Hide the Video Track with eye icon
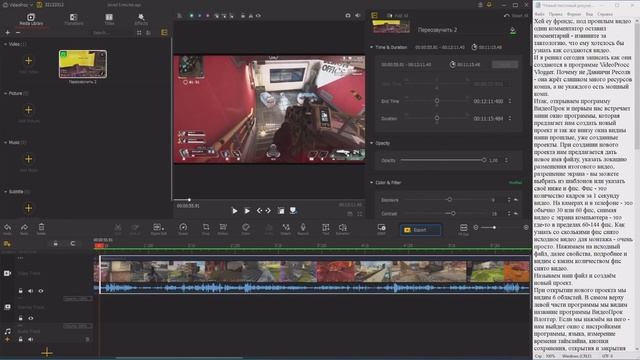 [x=41, y=291]
